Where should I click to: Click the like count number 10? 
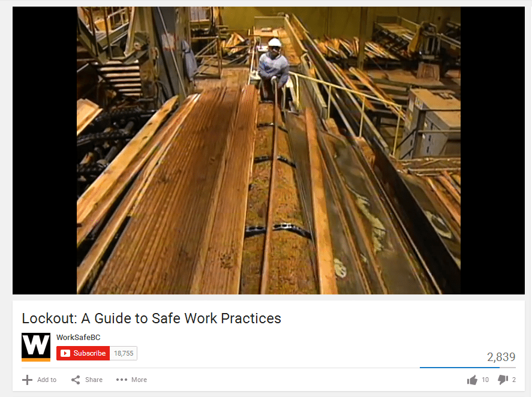(x=485, y=380)
